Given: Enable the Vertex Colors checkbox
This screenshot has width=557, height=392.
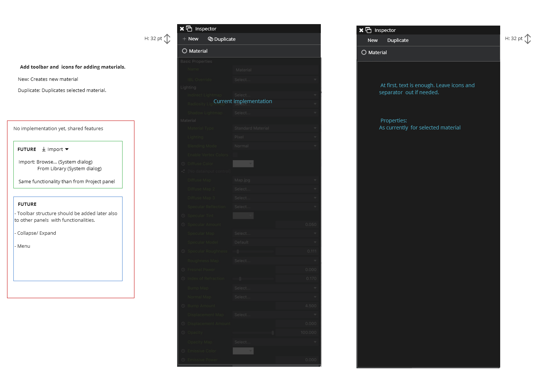Looking at the screenshot, I should [x=235, y=155].
